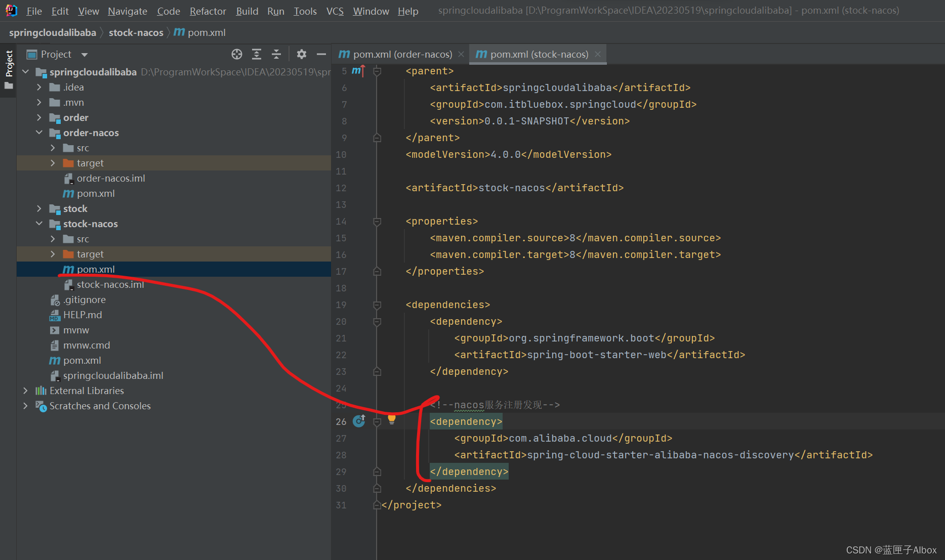Screen dimensions: 945x560
Task: Open the View menu
Action: point(89,11)
